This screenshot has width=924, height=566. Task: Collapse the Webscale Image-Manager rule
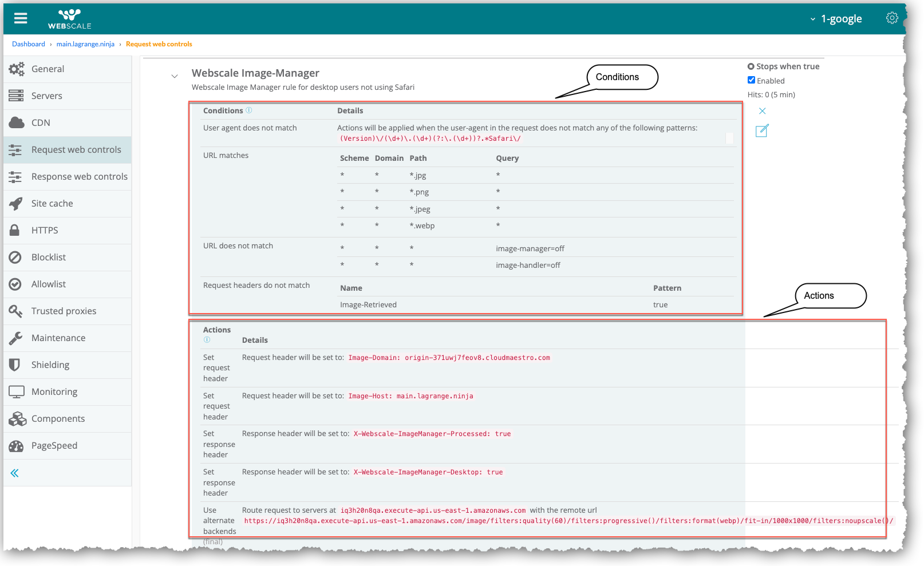pos(175,76)
